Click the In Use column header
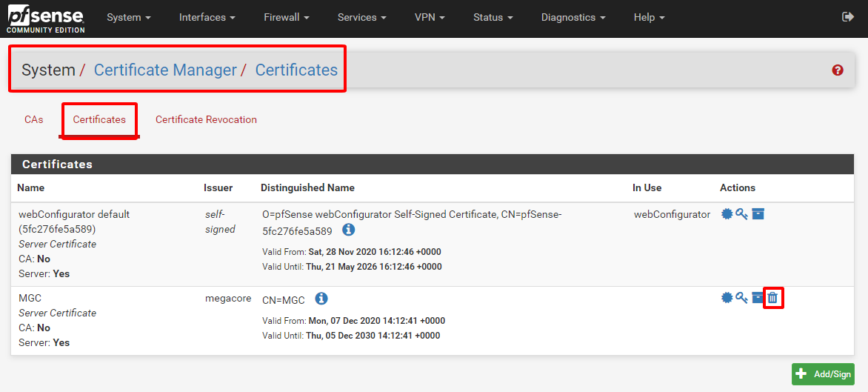This screenshot has height=392, width=868. click(x=647, y=187)
